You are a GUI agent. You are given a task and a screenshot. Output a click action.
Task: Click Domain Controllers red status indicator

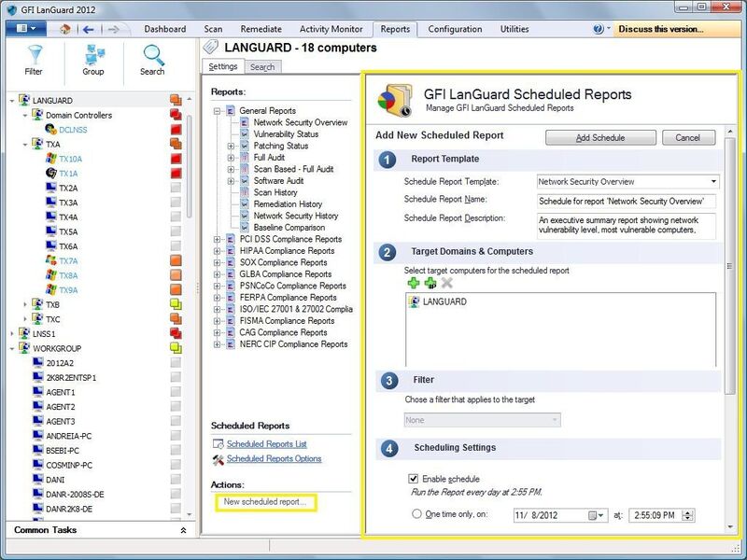point(176,115)
